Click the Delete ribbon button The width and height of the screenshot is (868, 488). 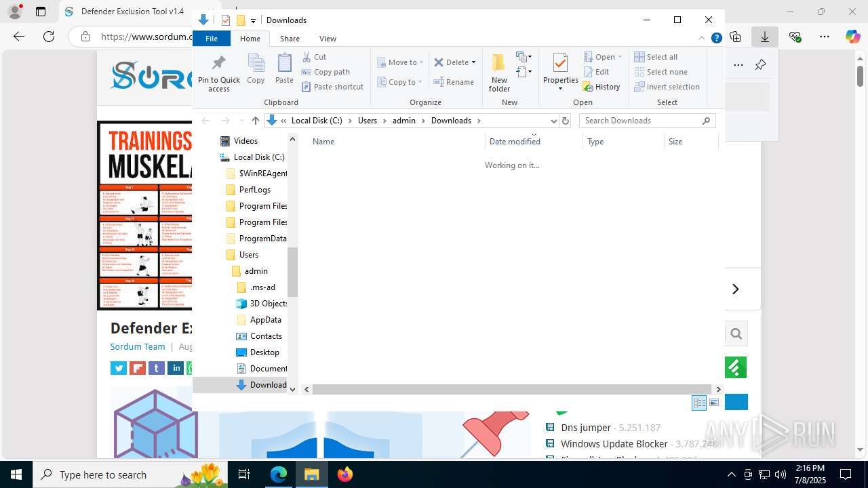coord(451,62)
